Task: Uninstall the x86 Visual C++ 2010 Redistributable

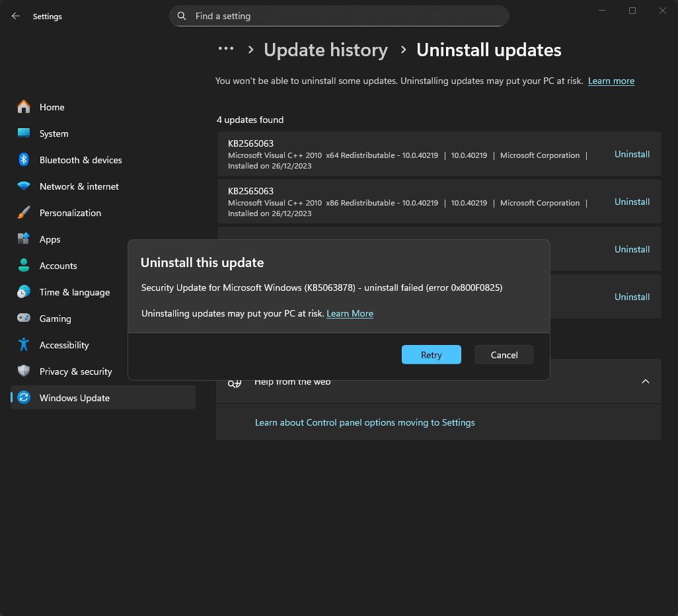Action: click(632, 202)
